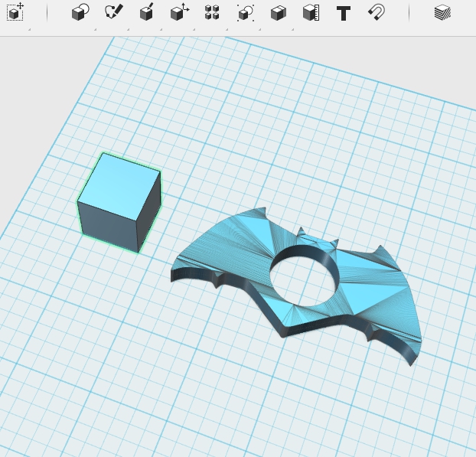
Task: Expand the Grouping tool flyout arrow
Action: [x=260, y=29]
